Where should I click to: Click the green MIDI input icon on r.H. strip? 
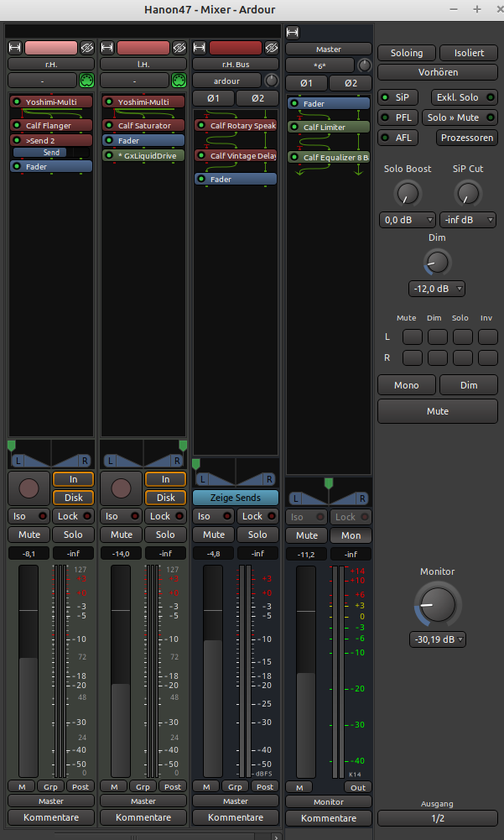point(86,81)
